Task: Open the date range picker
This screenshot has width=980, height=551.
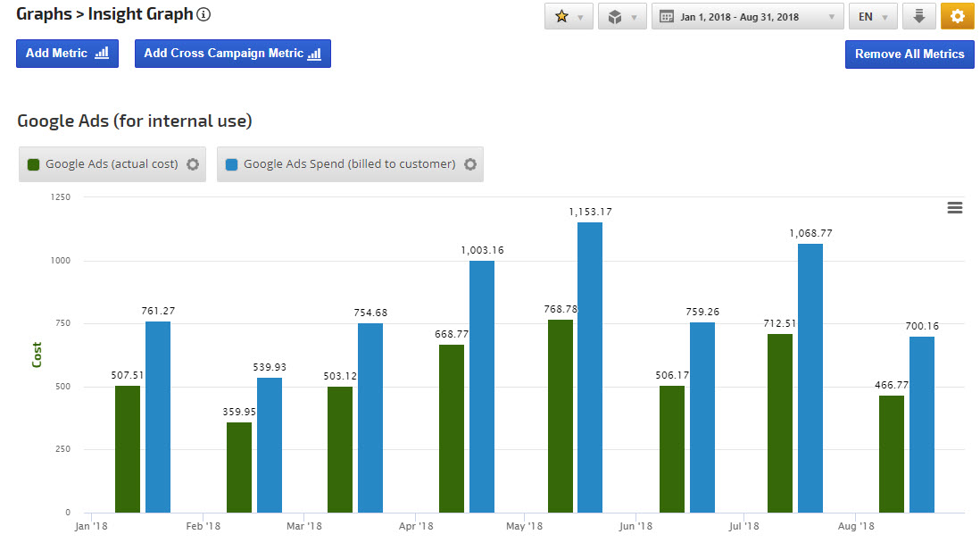Action: (x=747, y=17)
